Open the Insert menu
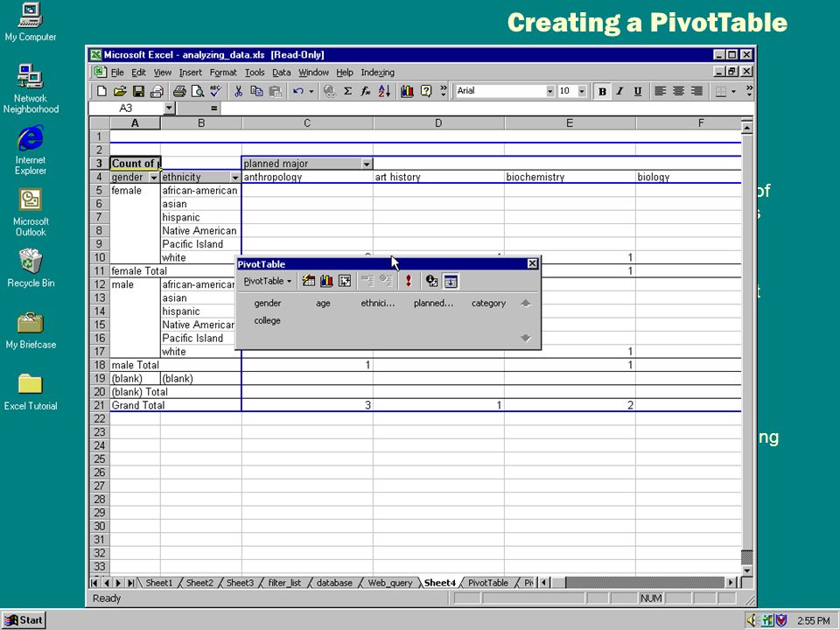This screenshot has width=840, height=630. point(191,73)
